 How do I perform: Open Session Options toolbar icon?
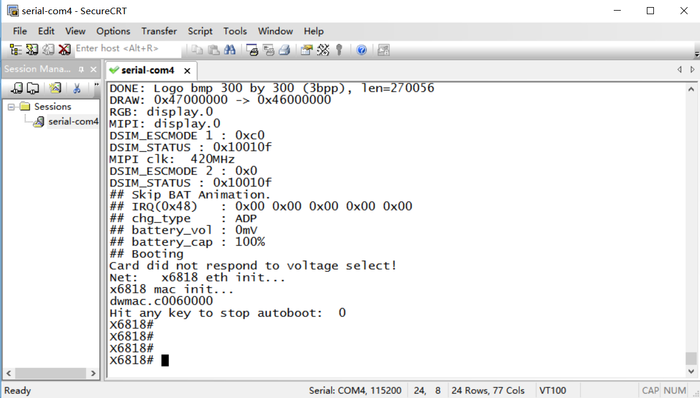click(306, 50)
